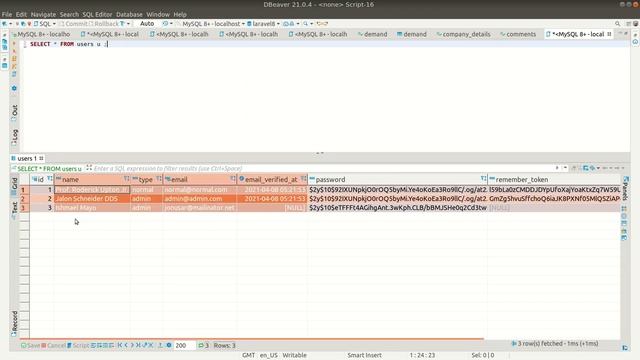The width and height of the screenshot is (640, 360).
Task: Go to the first row navigation icon
Action: [120, 345]
